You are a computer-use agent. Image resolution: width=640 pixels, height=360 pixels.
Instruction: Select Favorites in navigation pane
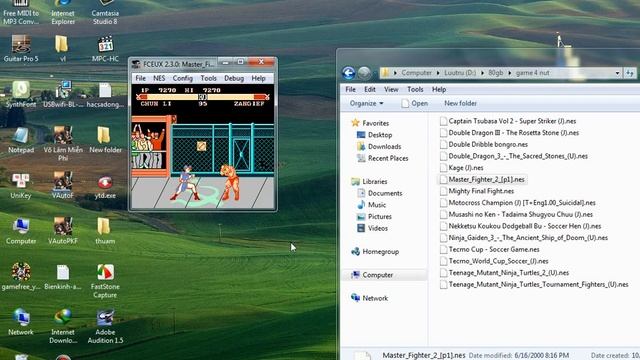(x=370, y=123)
